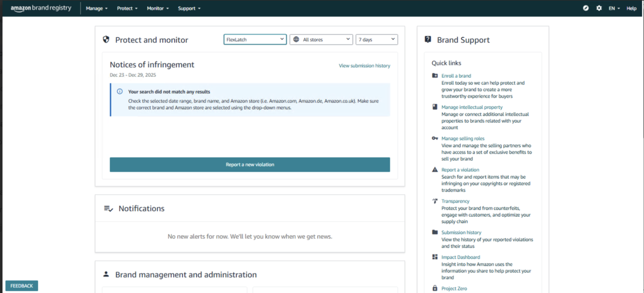Open the EN language selector
Viewport: 644px width, 293px height.
pos(614,8)
